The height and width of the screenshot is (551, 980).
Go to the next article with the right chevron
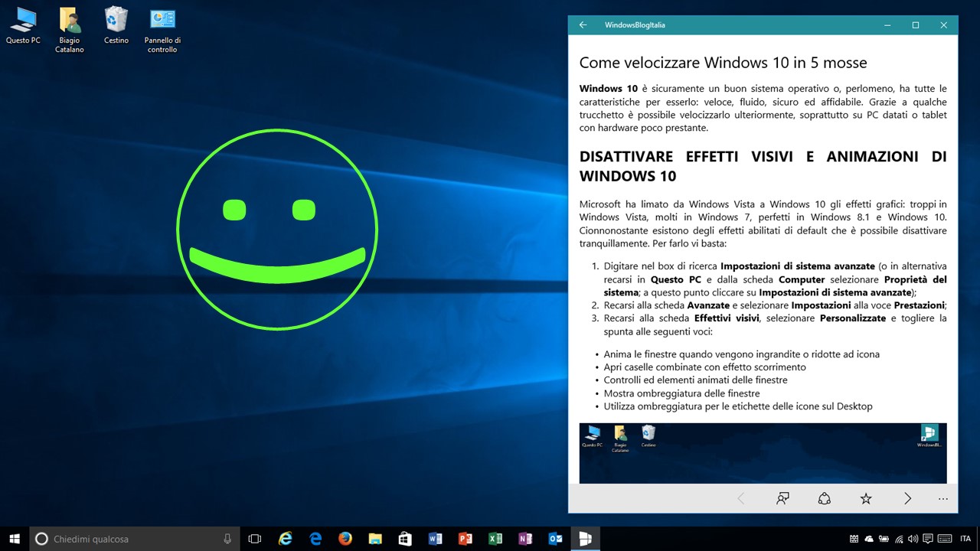(x=907, y=498)
